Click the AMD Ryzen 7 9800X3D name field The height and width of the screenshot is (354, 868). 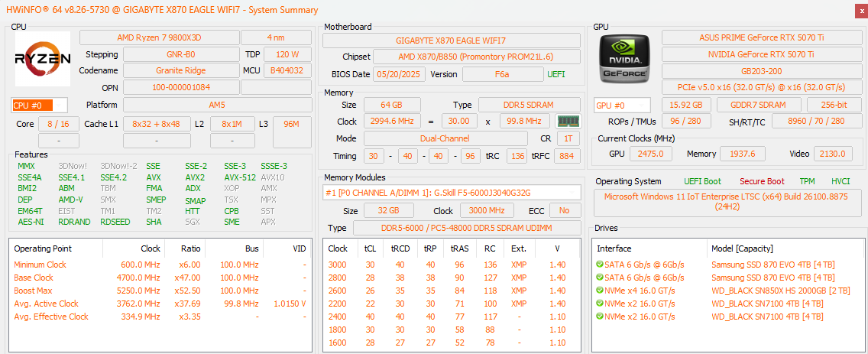(x=159, y=37)
